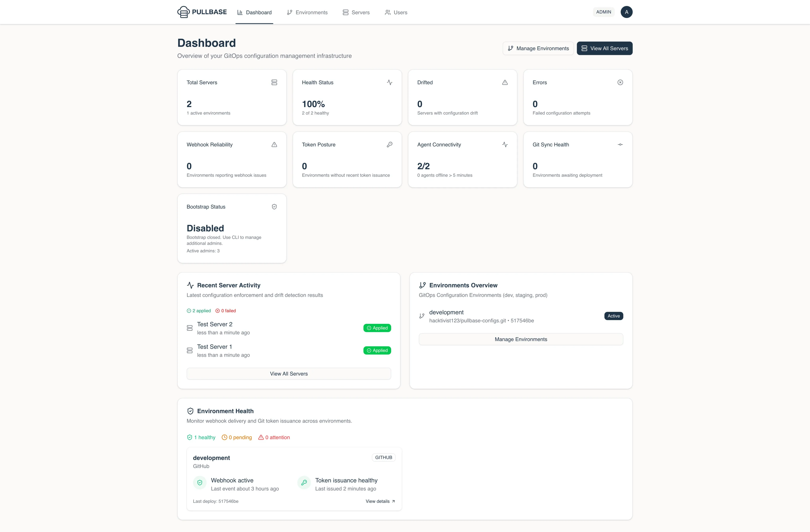This screenshot has width=810, height=532.
Task: Click the shield icon on Bootstrap Status card
Action: point(274,206)
